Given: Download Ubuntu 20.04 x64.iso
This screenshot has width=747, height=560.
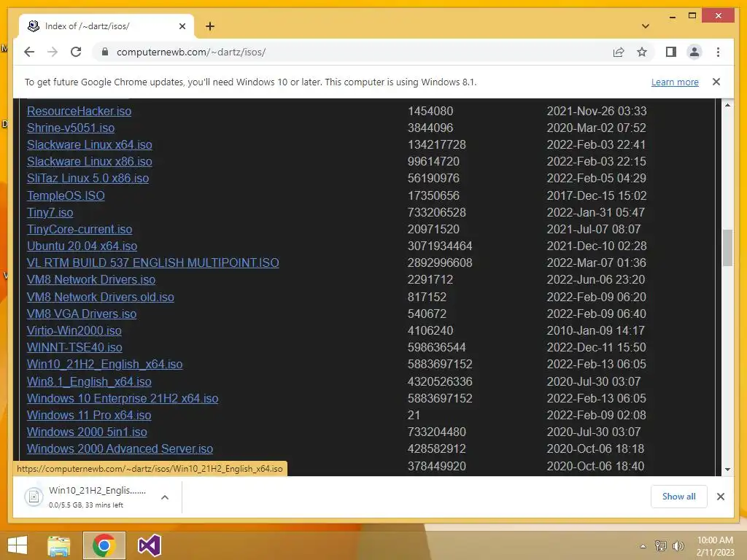Looking at the screenshot, I should 82,246.
